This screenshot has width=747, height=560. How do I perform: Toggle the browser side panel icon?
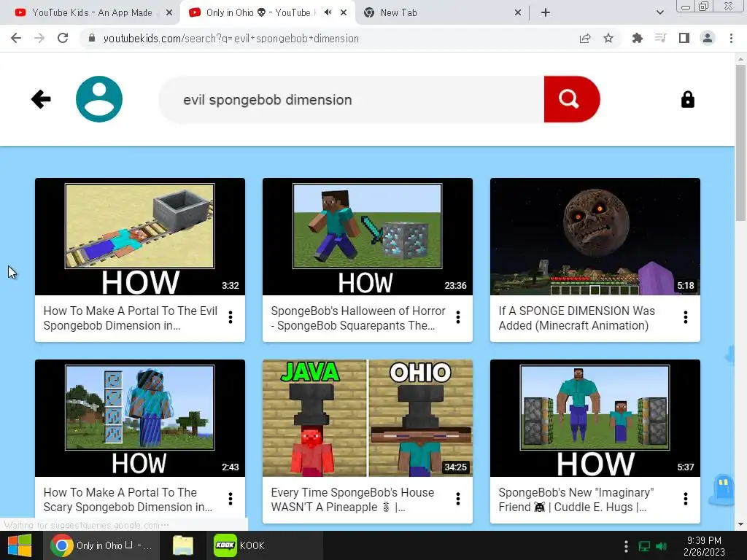[684, 38]
